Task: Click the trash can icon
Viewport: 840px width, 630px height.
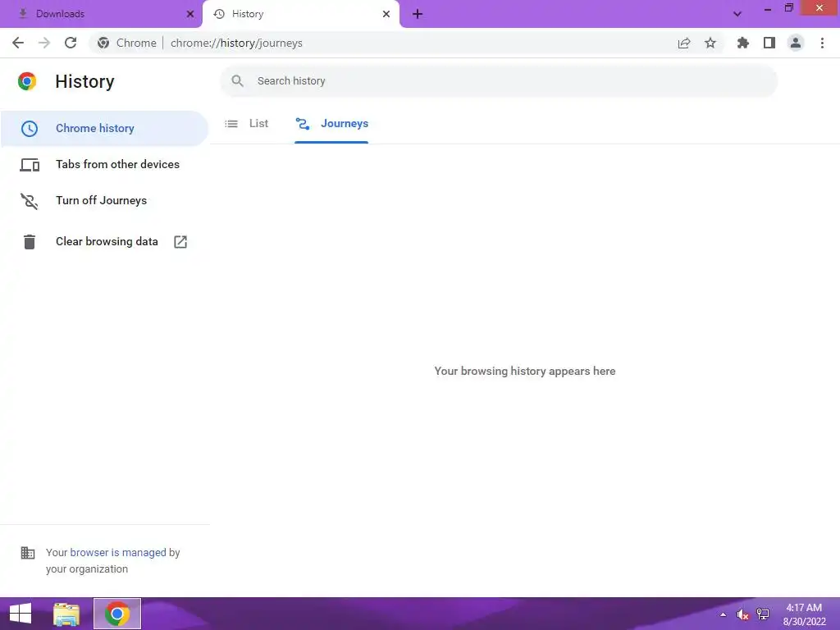Action: click(x=30, y=242)
